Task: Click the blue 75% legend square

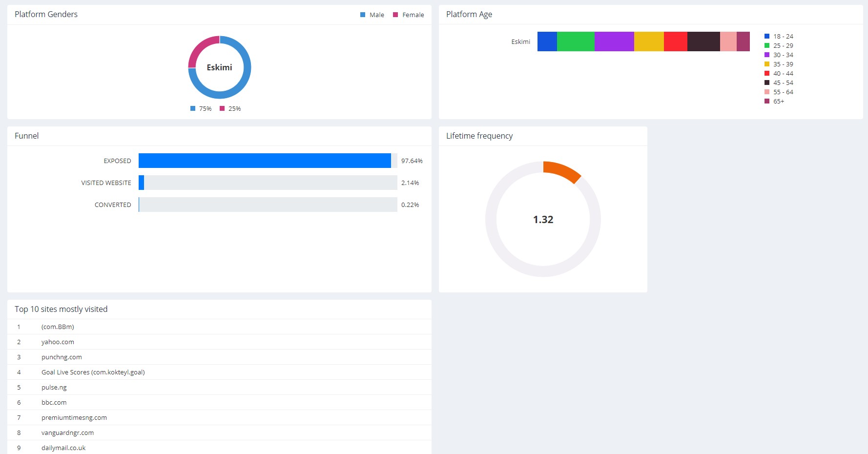Action: click(193, 108)
